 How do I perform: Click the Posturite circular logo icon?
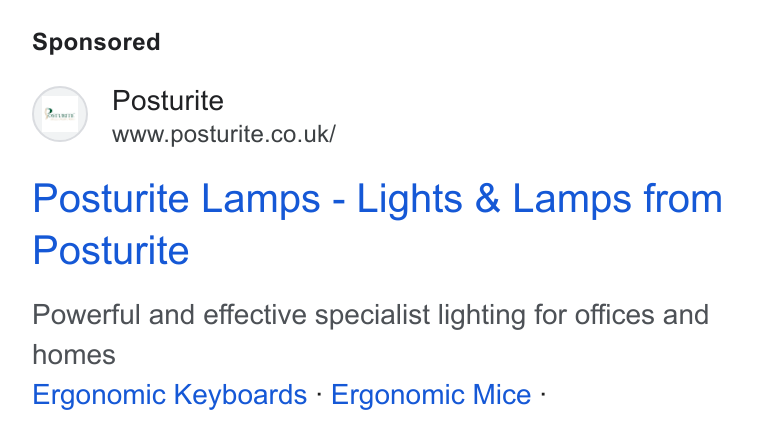(60, 114)
